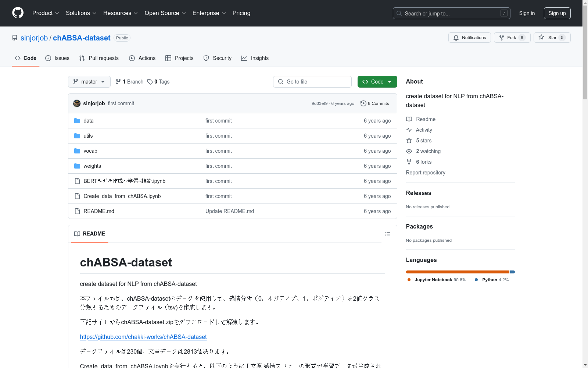Switch to the Pull requests tab
The image size is (588, 368).
coord(99,58)
